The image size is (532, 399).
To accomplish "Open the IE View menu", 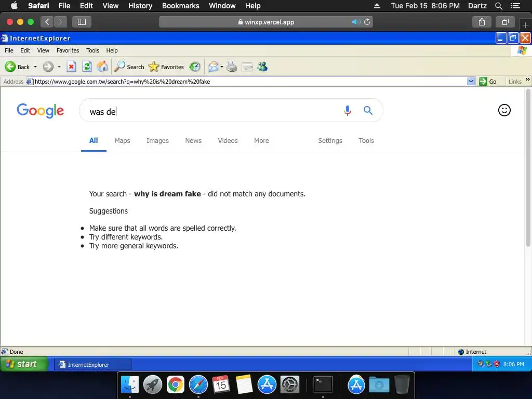I will [43, 50].
